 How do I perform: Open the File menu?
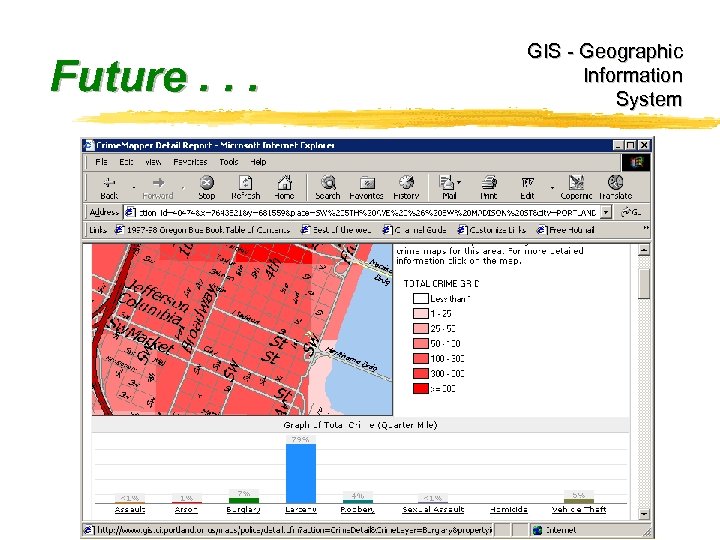coord(101,162)
